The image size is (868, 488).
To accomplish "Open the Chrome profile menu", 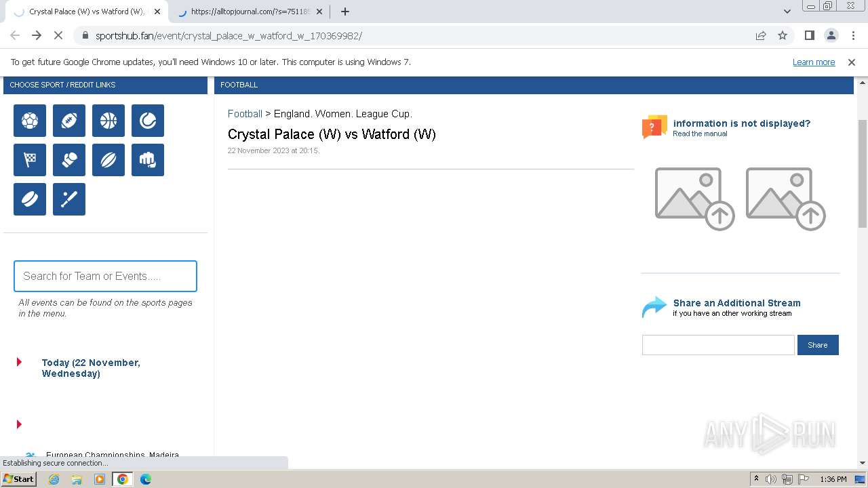I will 831,35.
